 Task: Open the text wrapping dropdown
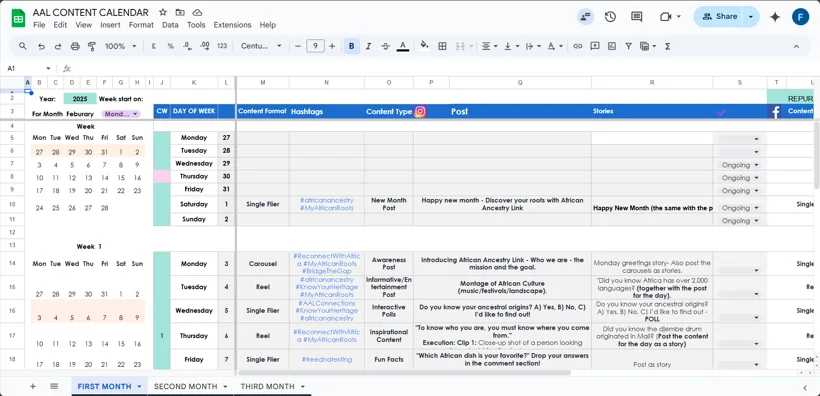click(533, 46)
